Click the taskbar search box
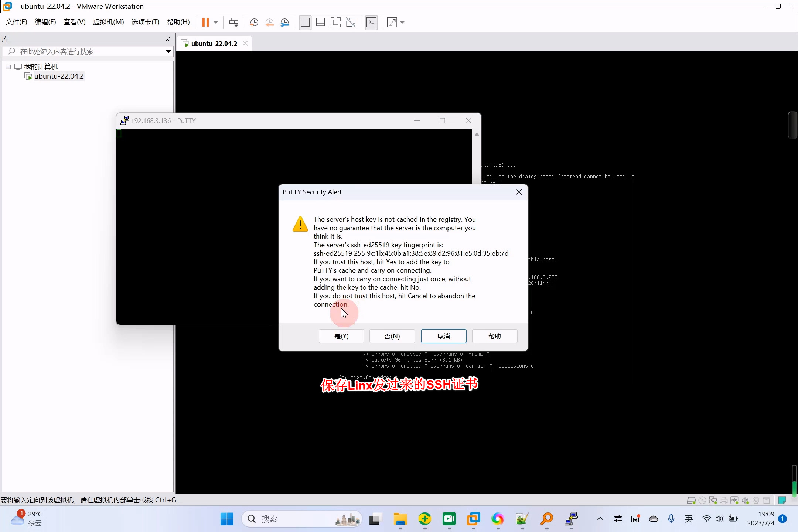Viewport: 798px width, 532px height. coord(301,519)
